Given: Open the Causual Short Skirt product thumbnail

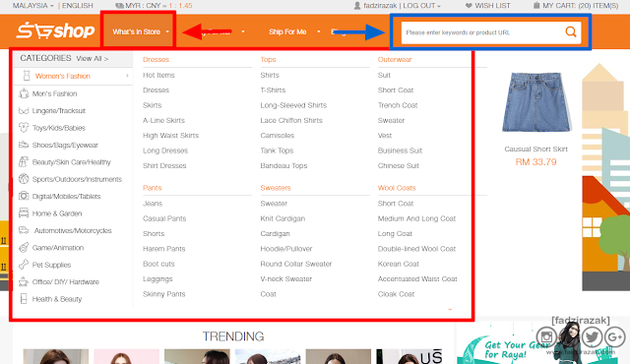Looking at the screenshot, I should (x=536, y=102).
